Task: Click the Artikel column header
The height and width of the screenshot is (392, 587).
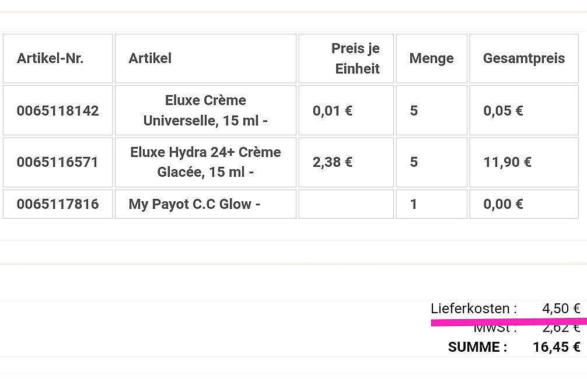Action: click(150, 58)
